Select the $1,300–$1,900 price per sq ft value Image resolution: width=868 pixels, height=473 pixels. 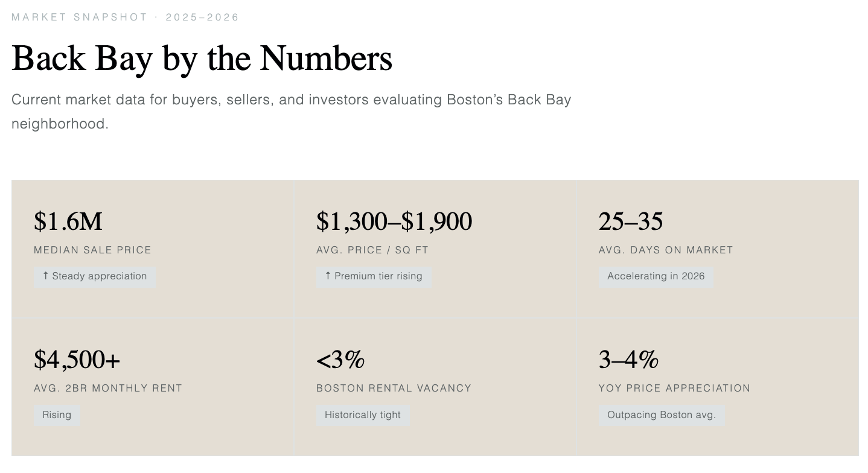pyautogui.click(x=394, y=221)
